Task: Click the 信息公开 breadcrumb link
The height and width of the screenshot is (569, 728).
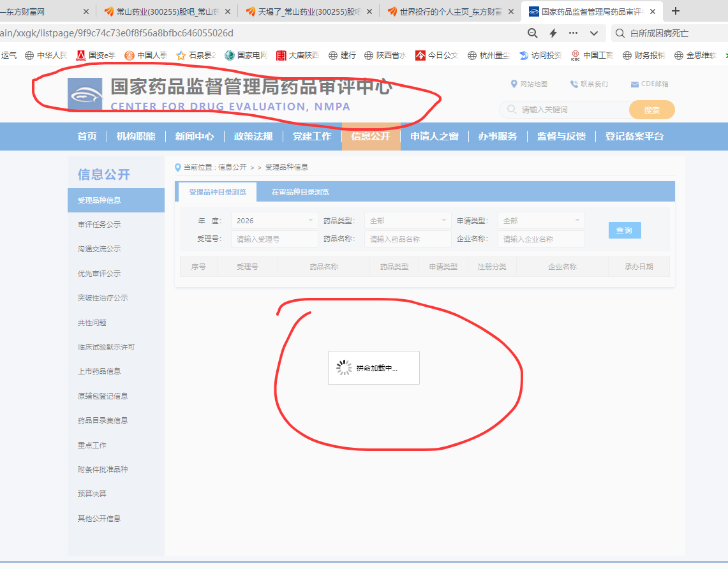Action: point(232,167)
